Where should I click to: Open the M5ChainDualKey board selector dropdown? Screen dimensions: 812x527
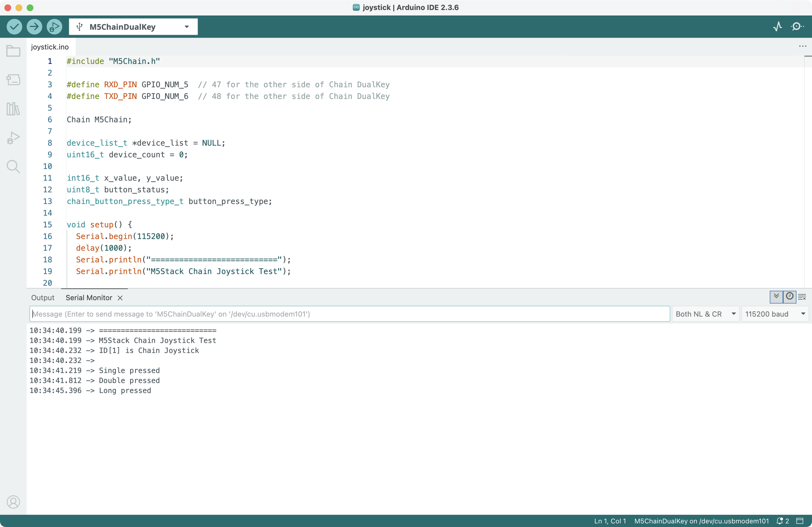pos(133,27)
